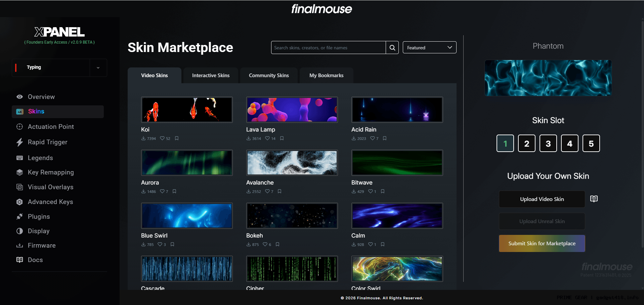Click the Firmware download icon

[x=20, y=245]
